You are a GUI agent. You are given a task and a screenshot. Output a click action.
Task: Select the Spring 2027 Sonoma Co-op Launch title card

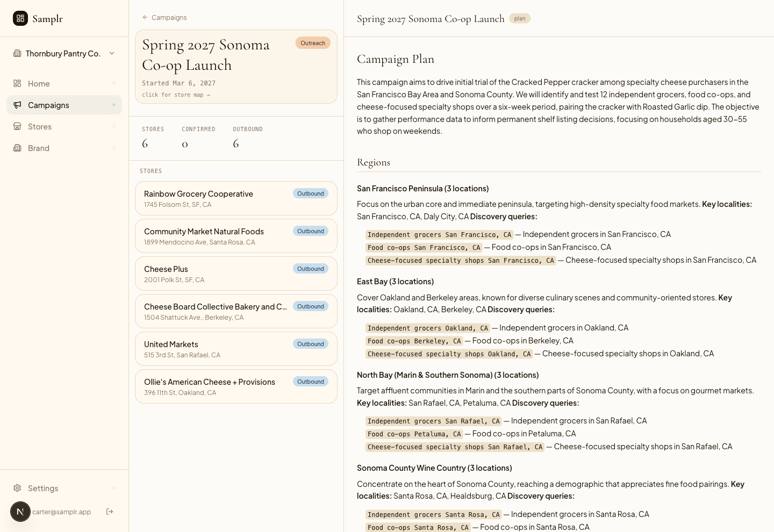click(236, 67)
